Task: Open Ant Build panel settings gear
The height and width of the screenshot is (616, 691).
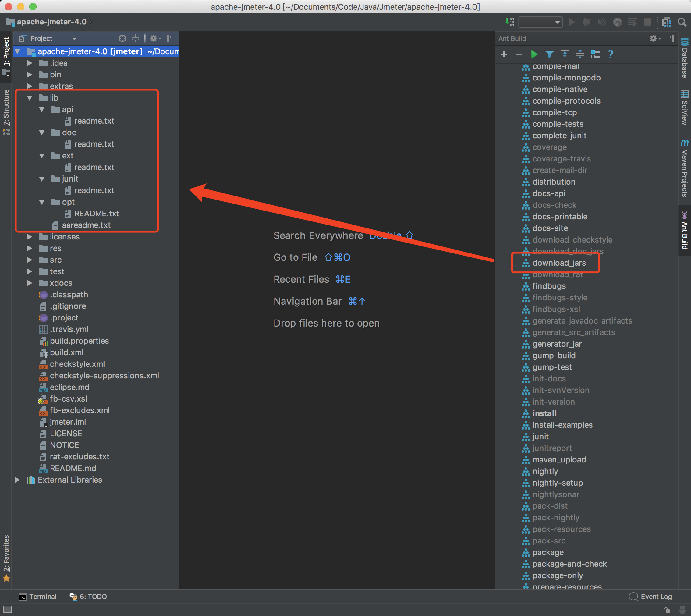Action: [x=655, y=38]
